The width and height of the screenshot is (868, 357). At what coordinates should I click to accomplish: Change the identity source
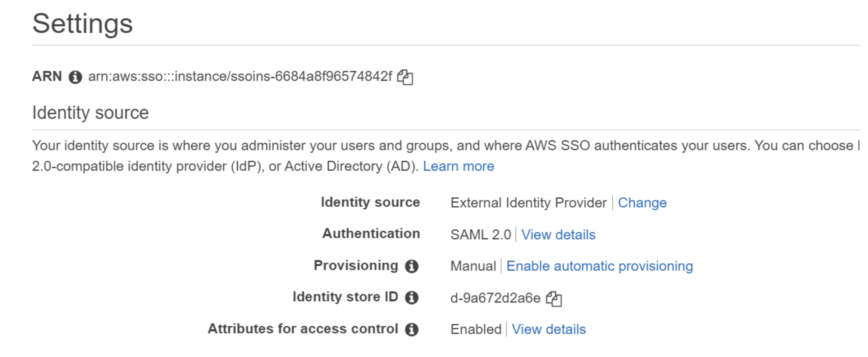[x=642, y=203]
